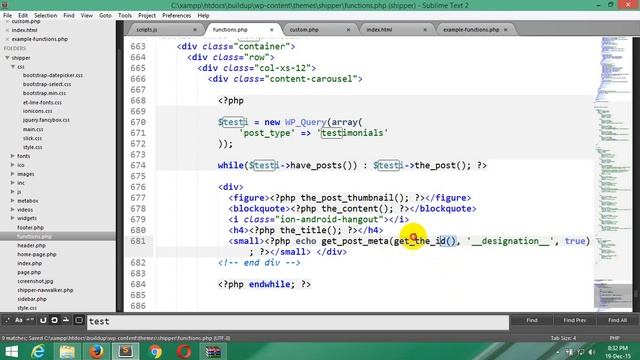
Task: Open the Selection menu
Action: pos(45,16)
